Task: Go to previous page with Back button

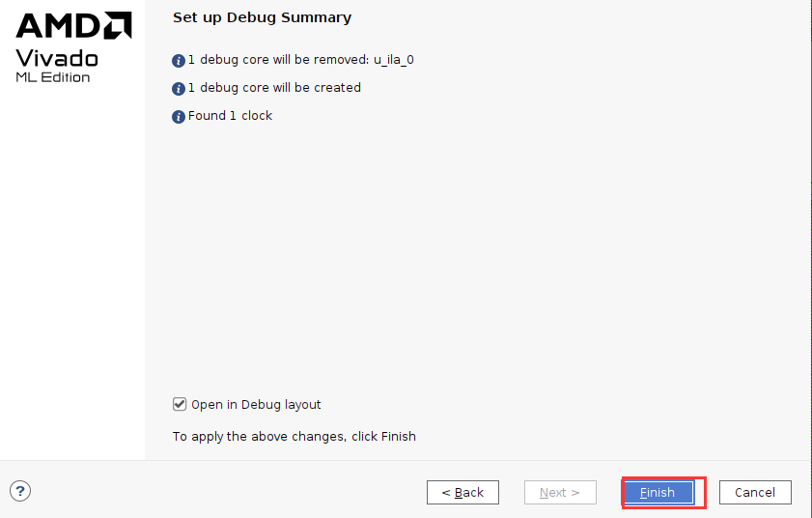Action: click(462, 492)
